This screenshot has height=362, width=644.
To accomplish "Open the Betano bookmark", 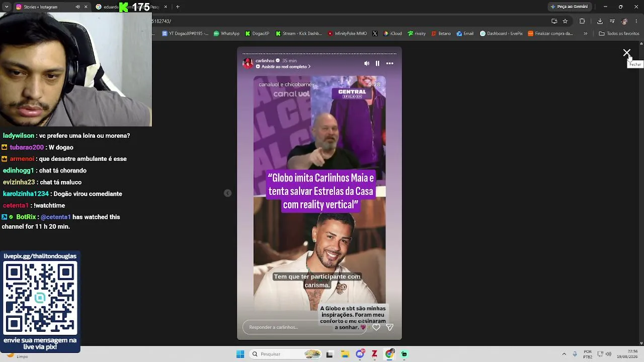I will point(441,34).
